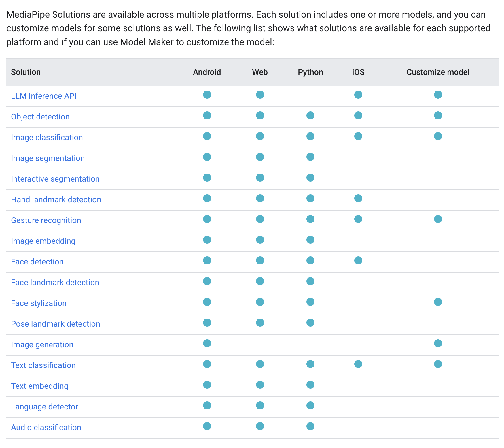This screenshot has width=504, height=448.
Task: Click Python dot for Text classification
Action: pyautogui.click(x=310, y=364)
